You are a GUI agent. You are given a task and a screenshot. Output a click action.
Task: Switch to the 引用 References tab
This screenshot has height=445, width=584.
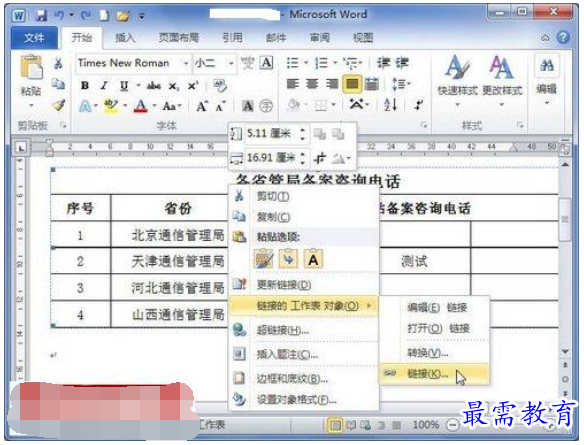232,38
